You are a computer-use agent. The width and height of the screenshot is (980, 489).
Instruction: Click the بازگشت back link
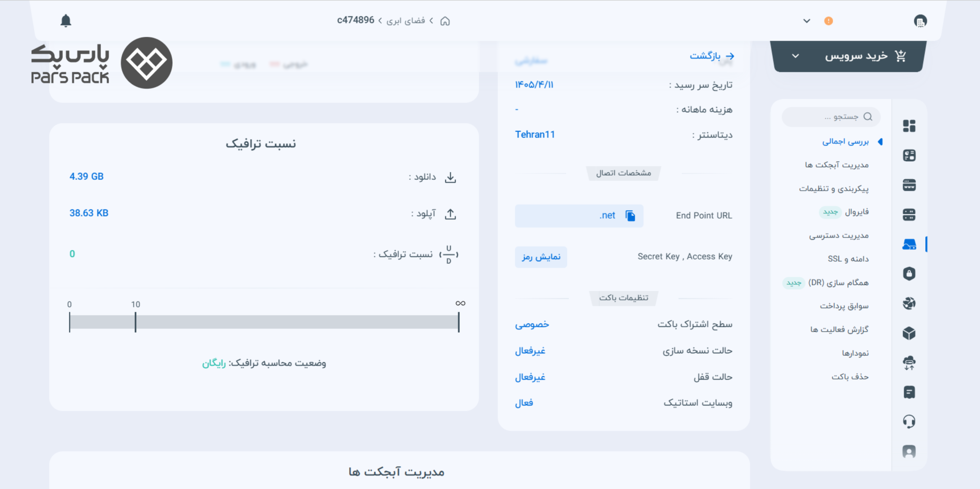pyautogui.click(x=712, y=56)
